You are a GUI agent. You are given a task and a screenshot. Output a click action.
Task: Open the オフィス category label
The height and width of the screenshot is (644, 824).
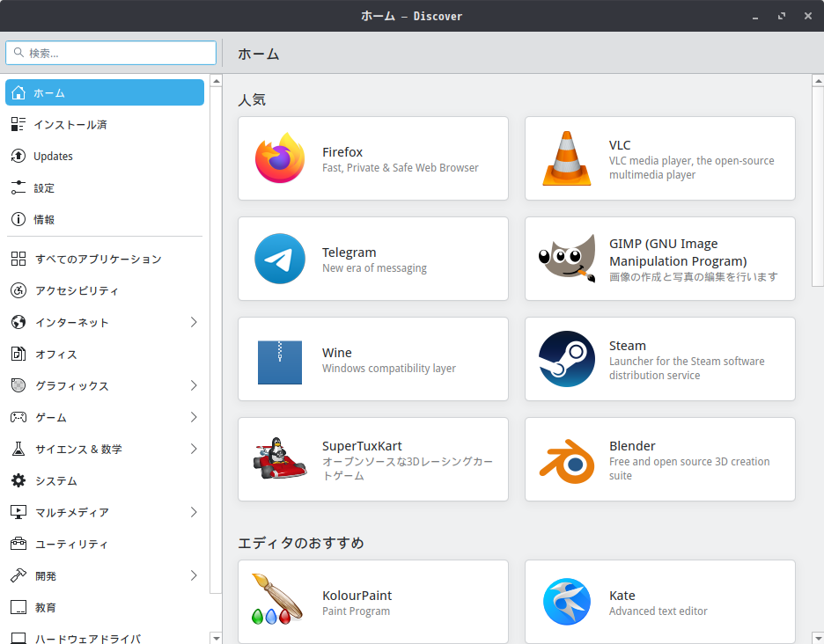click(56, 354)
